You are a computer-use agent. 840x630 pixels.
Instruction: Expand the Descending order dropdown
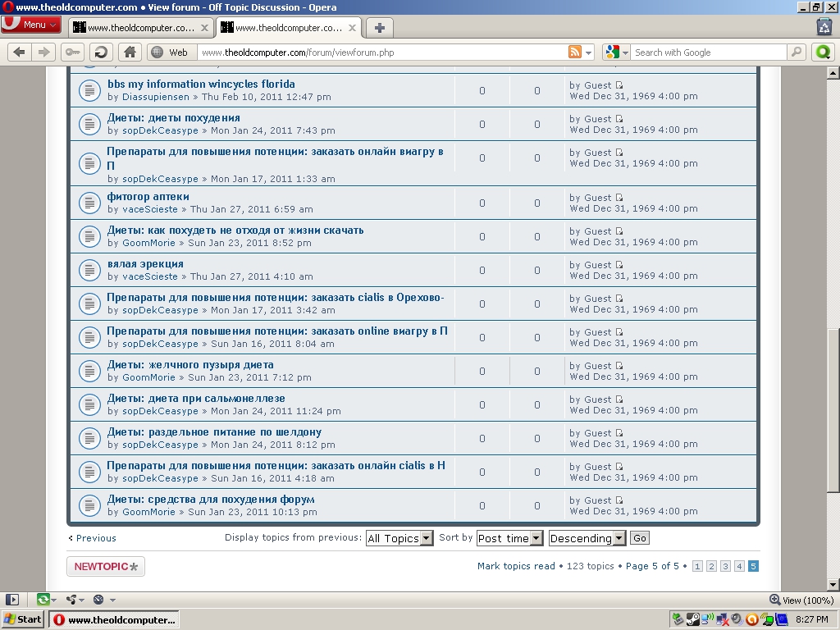tap(587, 538)
